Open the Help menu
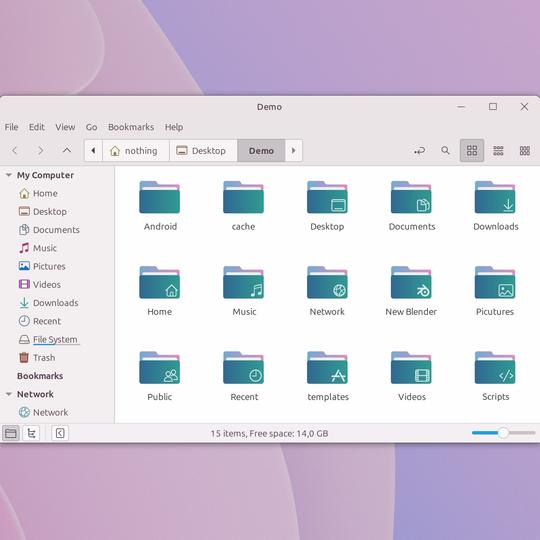The image size is (540, 540). (174, 127)
